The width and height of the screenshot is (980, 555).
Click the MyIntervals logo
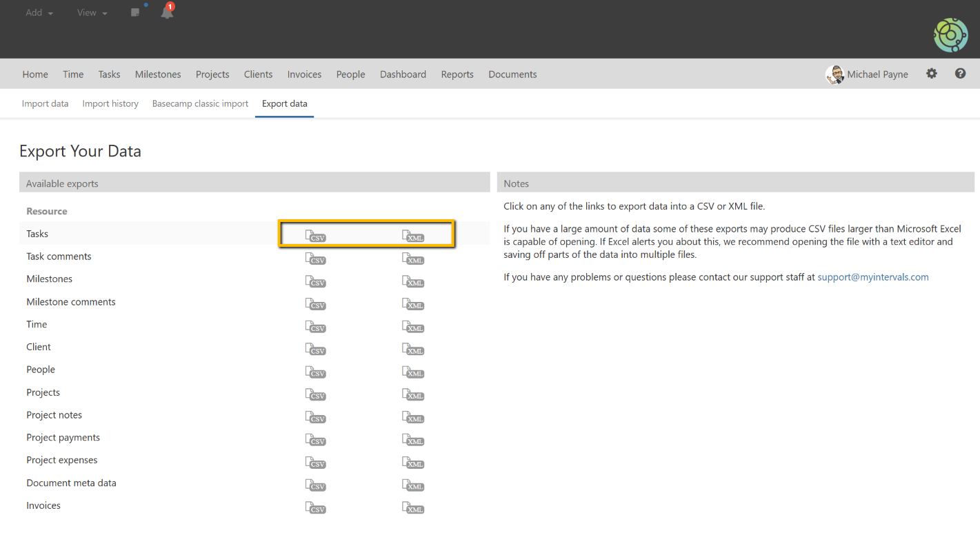(x=950, y=34)
